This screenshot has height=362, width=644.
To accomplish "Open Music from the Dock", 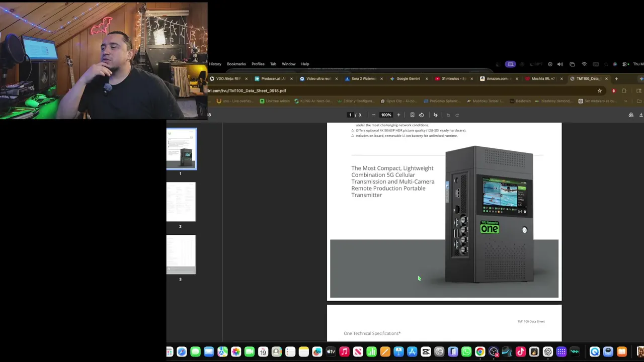I will (345, 352).
